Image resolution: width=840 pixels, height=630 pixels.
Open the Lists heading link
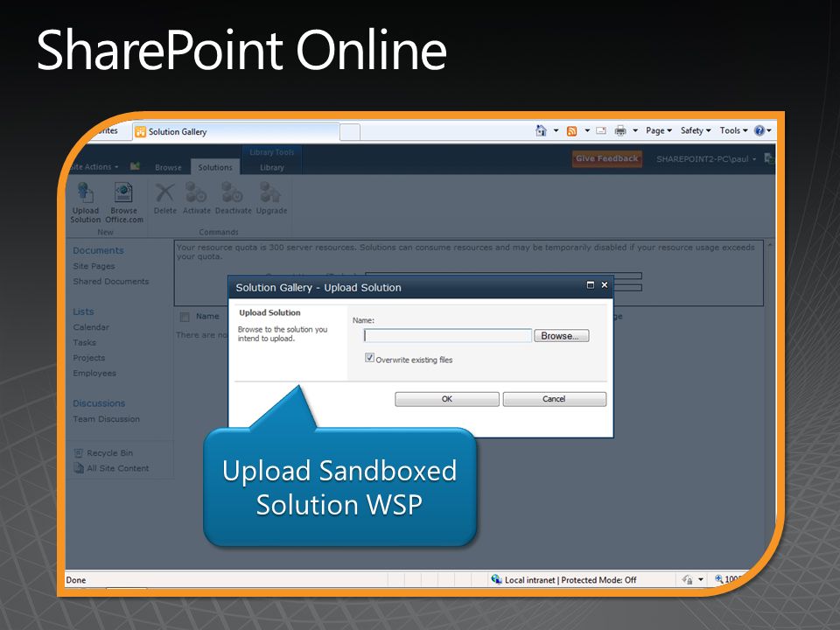click(83, 311)
